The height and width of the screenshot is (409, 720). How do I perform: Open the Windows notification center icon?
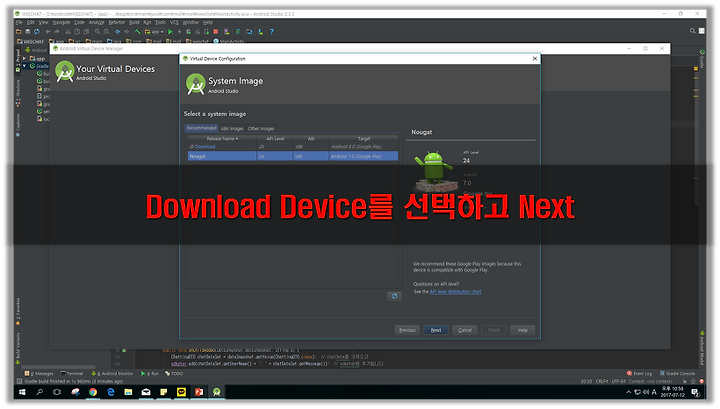point(695,392)
